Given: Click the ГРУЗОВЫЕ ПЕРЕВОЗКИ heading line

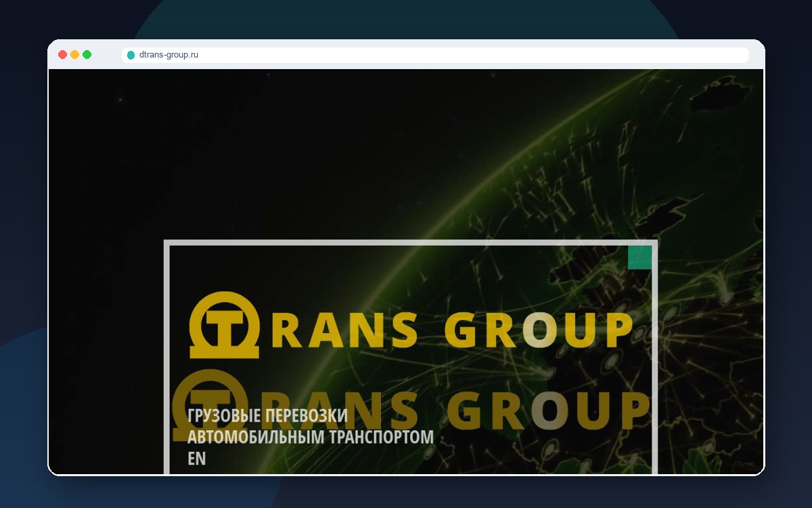Looking at the screenshot, I should [267, 416].
